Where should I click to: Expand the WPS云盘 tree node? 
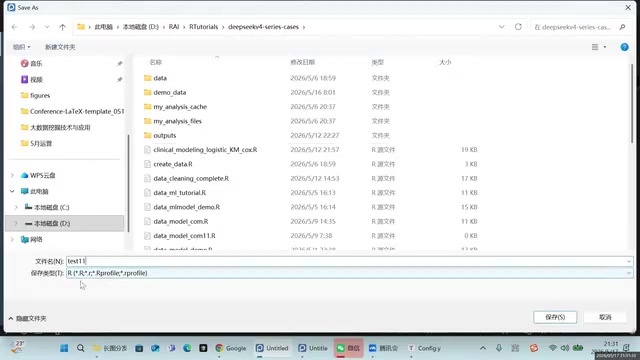click(12, 175)
